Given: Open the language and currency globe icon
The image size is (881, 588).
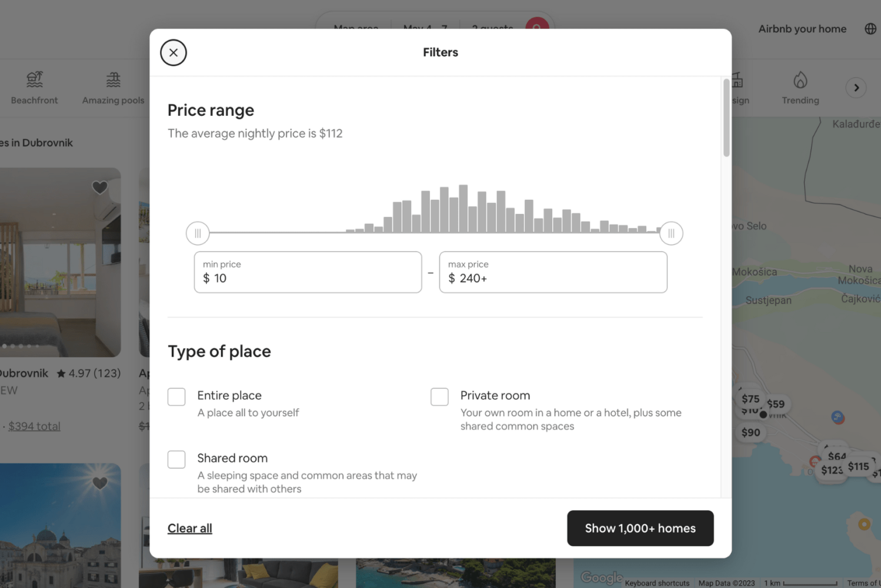Looking at the screenshot, I should (x=870, y=28).
